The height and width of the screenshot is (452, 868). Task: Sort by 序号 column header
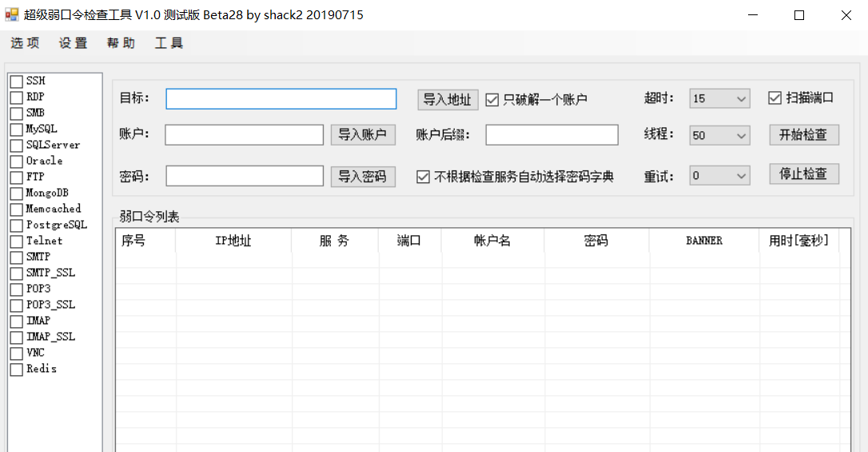point(145,241)
